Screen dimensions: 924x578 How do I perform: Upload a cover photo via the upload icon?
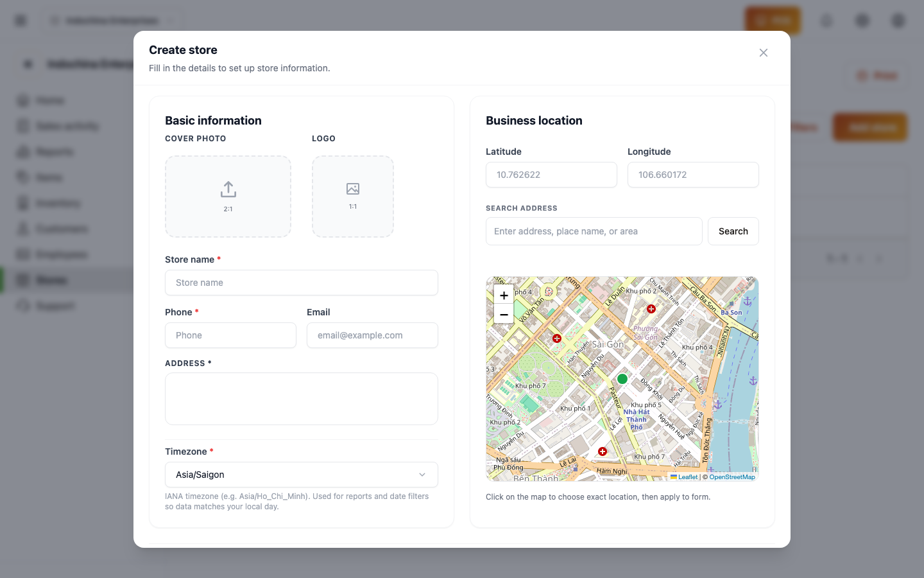point(228,189)
